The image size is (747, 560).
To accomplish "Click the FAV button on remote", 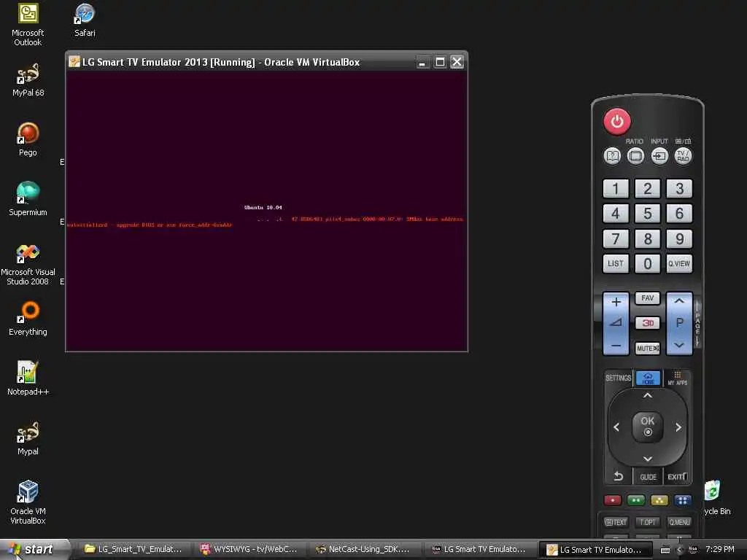I will click(648, 298).
